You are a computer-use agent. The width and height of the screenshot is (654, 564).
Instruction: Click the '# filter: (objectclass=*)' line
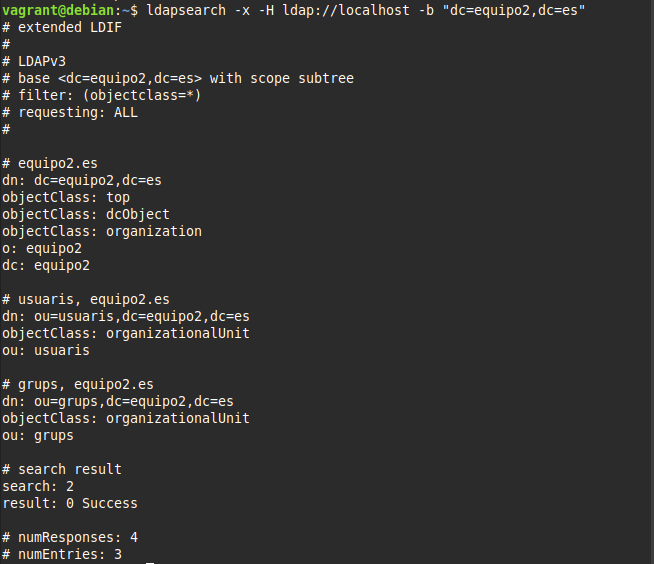coord(102,95)
